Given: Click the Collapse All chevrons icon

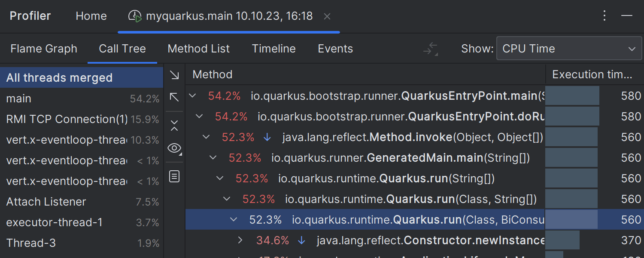Looking at the screenshot, I should 174,125.
